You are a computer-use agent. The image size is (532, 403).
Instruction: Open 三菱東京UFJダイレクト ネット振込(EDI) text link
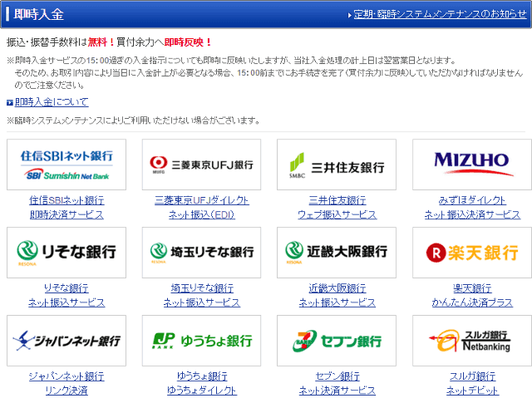tap(201, 207)
